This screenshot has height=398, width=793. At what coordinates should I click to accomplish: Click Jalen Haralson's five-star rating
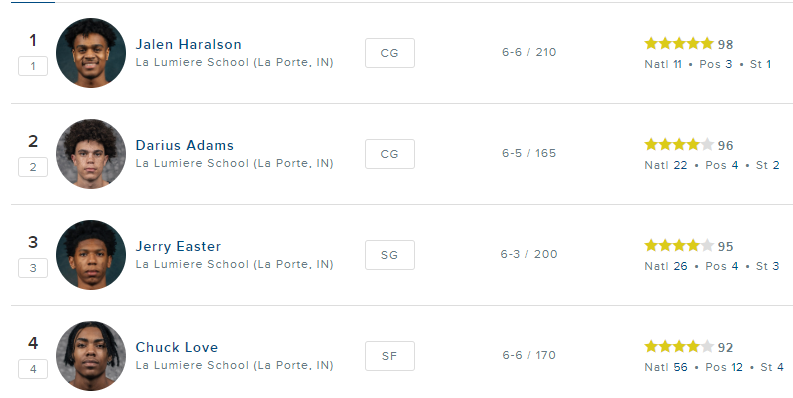pos(679,44)
